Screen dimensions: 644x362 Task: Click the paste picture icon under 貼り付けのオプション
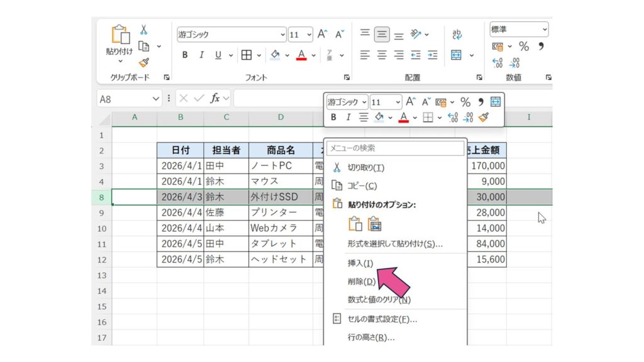click(x=375, y=224)
